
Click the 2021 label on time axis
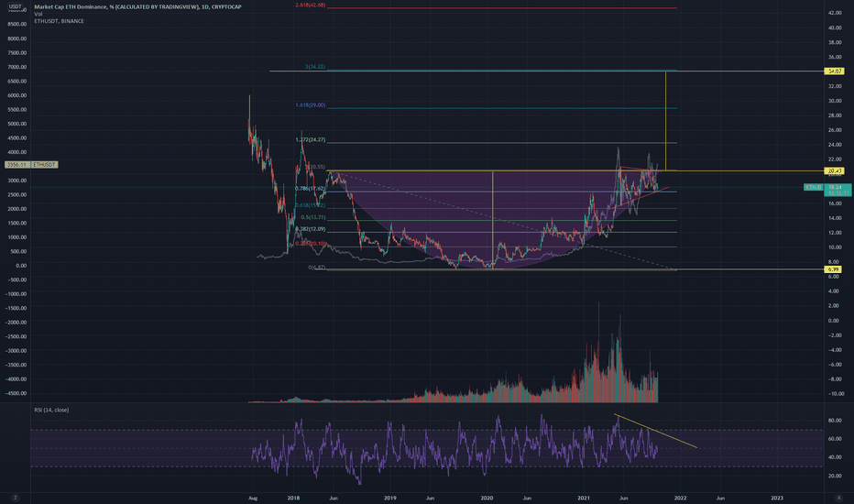click(x=584, y=498)
